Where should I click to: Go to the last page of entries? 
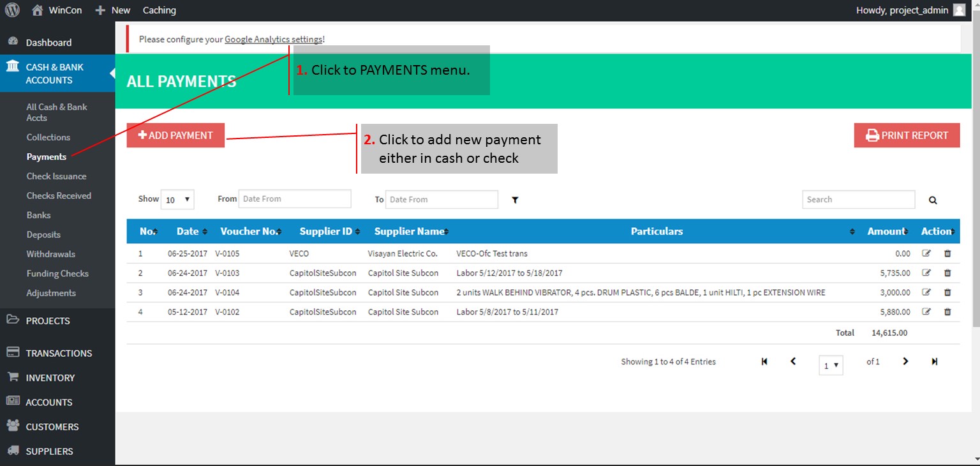coord(934,362)
